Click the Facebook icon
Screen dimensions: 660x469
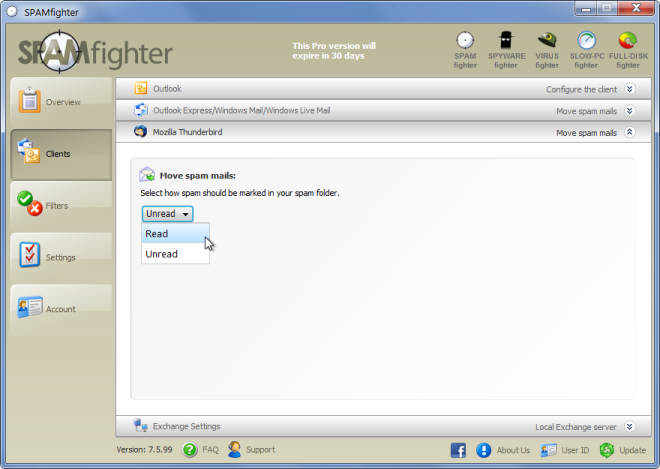pos(458,450)
